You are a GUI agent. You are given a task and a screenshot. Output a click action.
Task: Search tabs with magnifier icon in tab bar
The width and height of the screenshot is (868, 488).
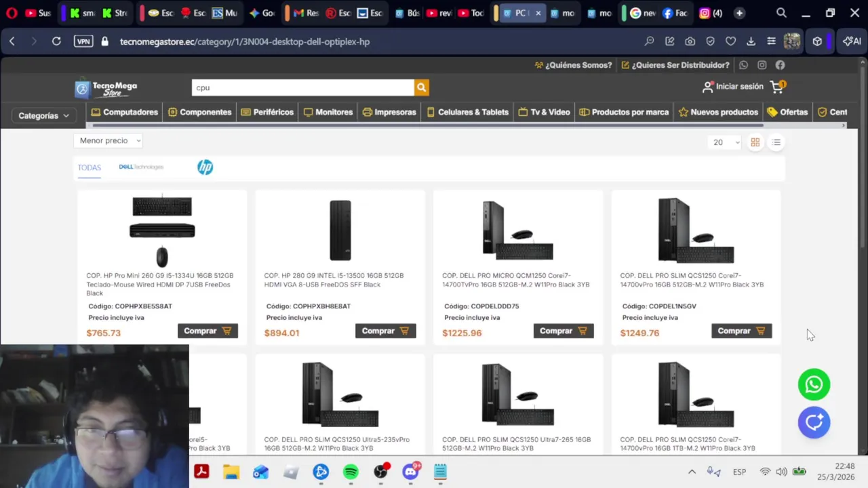pos(781,13)
